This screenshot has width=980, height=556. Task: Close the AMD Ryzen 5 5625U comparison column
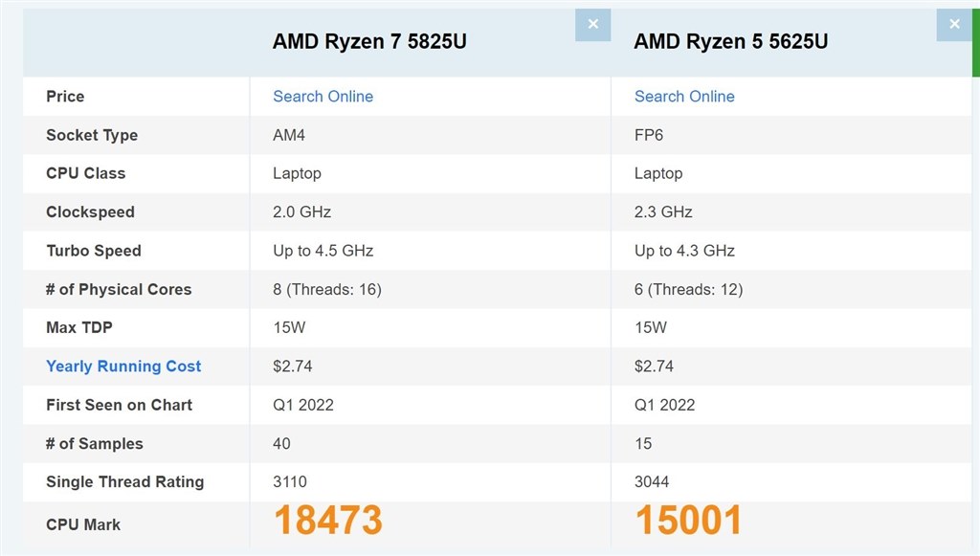pyautogui.click(x=954, y=25)
